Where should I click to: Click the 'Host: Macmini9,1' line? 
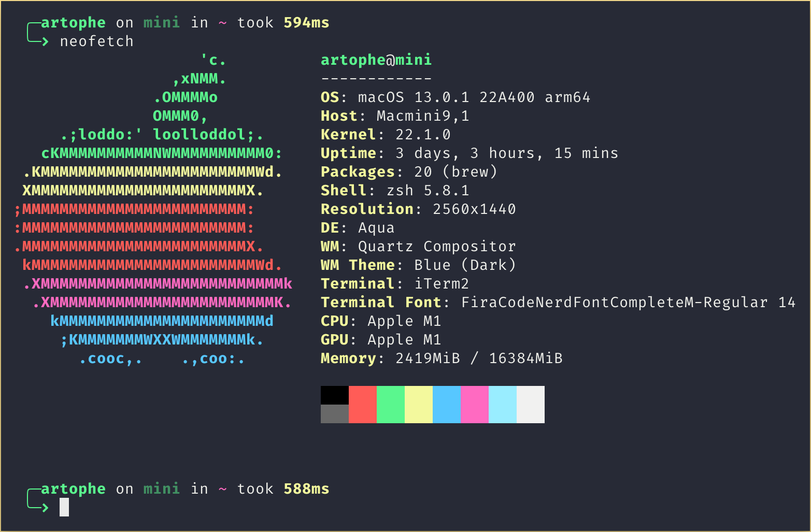tap(395, 116)
